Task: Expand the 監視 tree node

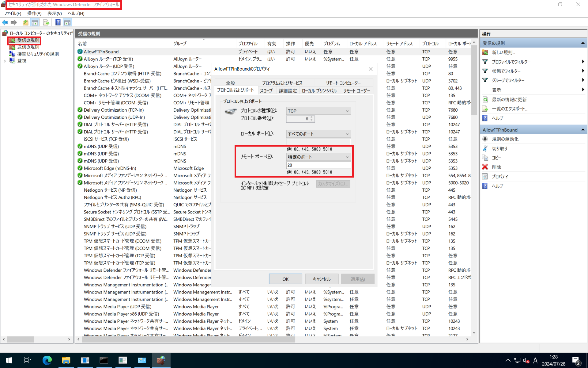Action: tap(5, 61)
